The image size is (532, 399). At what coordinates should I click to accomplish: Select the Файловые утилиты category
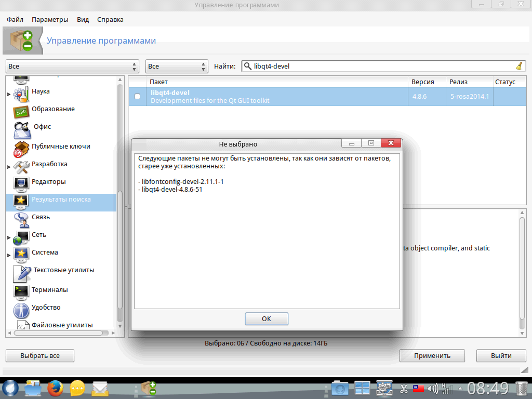62,325
